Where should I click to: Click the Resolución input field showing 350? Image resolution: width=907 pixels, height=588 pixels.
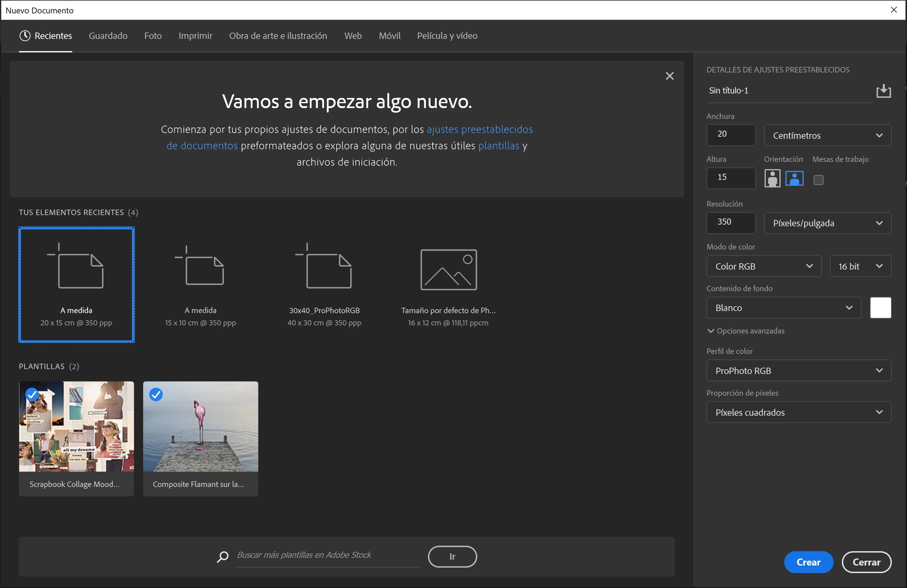(730, 222)
